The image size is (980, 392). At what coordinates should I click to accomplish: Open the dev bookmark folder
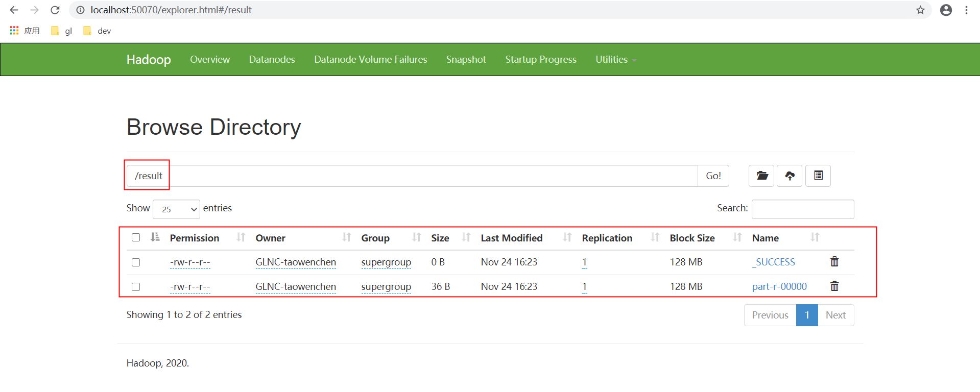click(97, 31)
